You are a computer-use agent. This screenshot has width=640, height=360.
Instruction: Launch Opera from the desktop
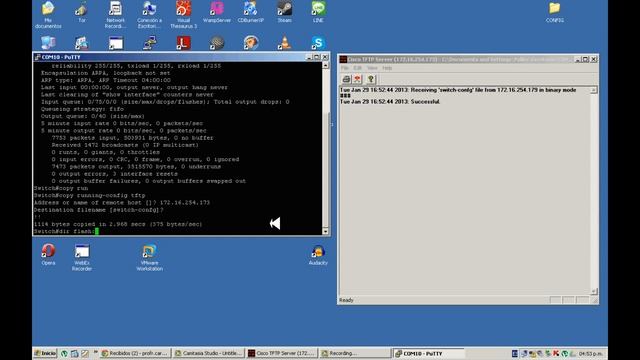tap(48, 255)
